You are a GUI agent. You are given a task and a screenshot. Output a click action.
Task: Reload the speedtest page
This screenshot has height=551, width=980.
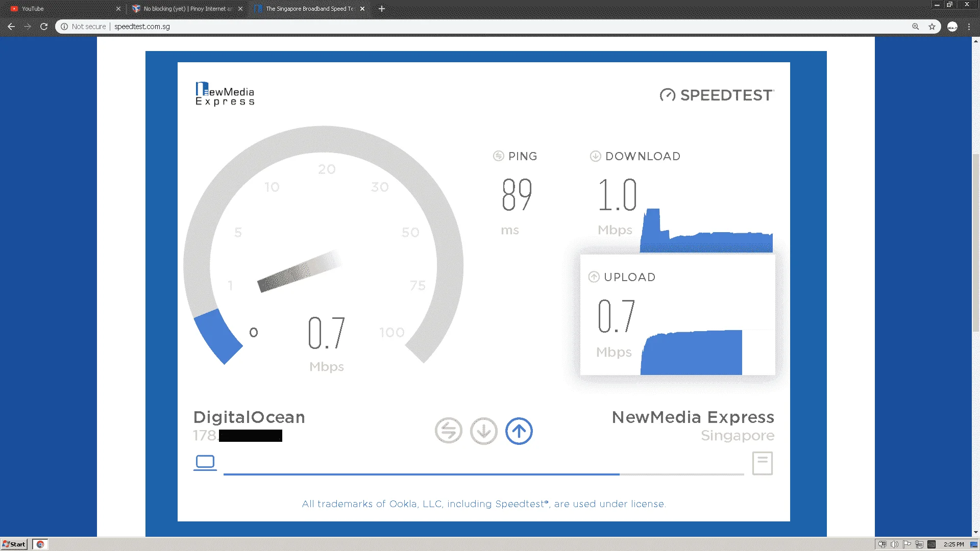tap(44, 27)
